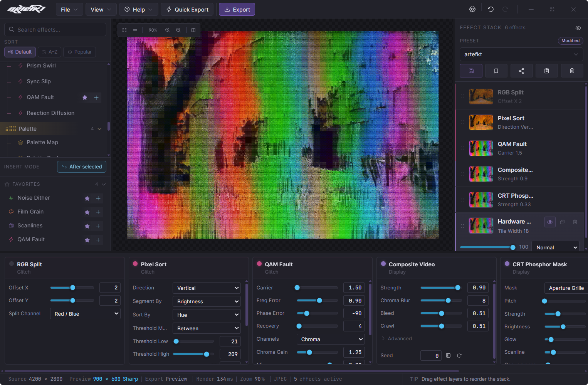The image size is (588, 385).
Task: Grab the Hardware layer drag handle
Action: (462, 226)
